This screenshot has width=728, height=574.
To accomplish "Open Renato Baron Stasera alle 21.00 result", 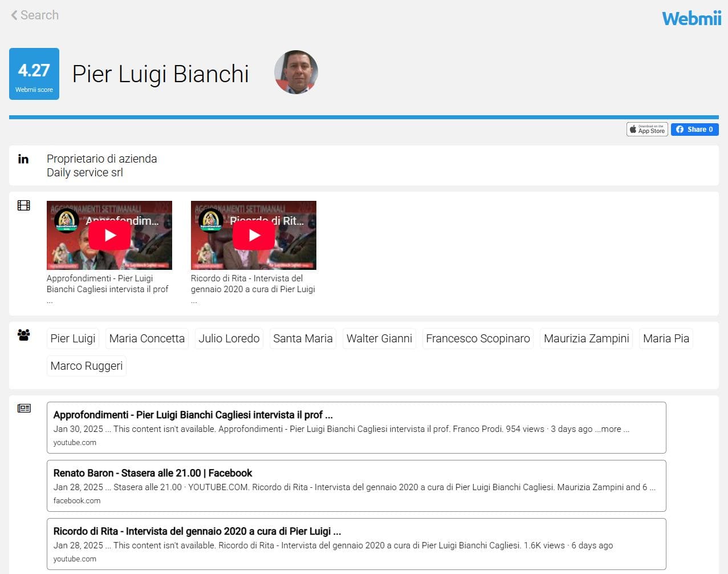I will [153, 473].
